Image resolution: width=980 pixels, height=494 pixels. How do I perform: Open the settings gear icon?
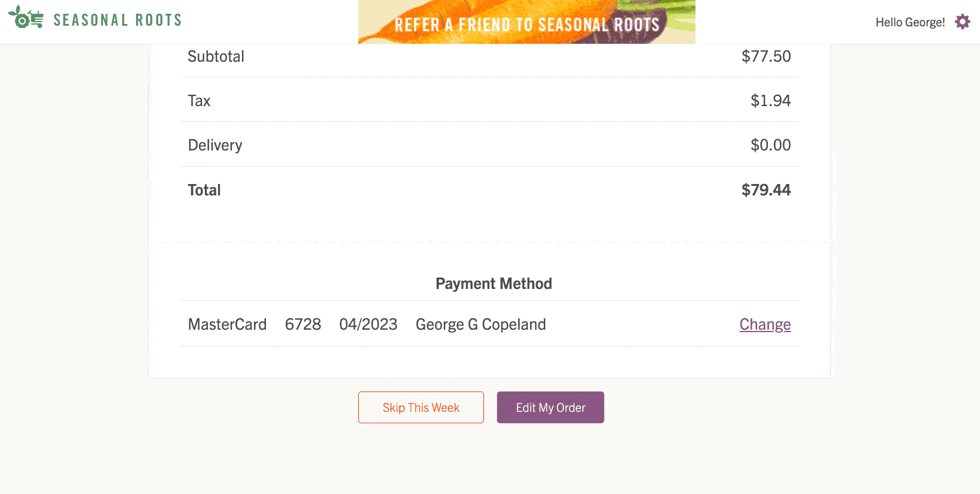pyautogui.click(x=963, y=22)
